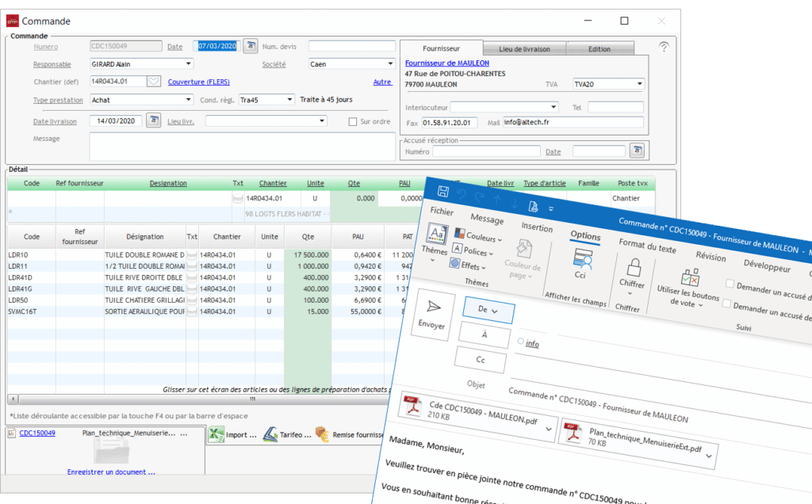Click the Date livr column header
The height and width of the screenshot is (504, 812).
point(500,183)
